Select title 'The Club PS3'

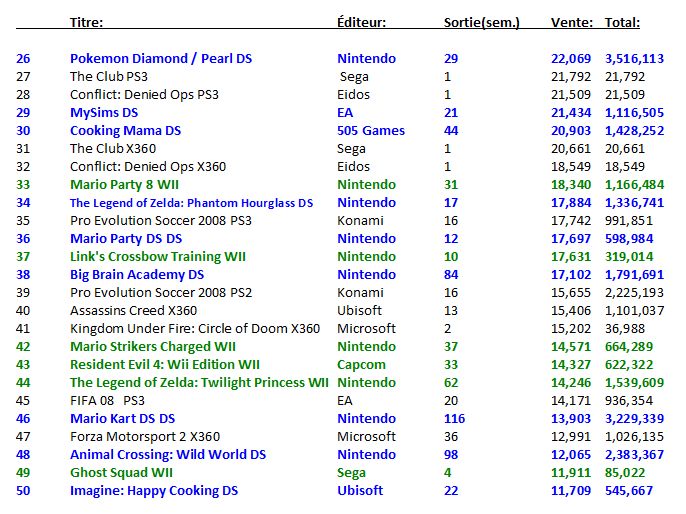(x=109, y=77)
